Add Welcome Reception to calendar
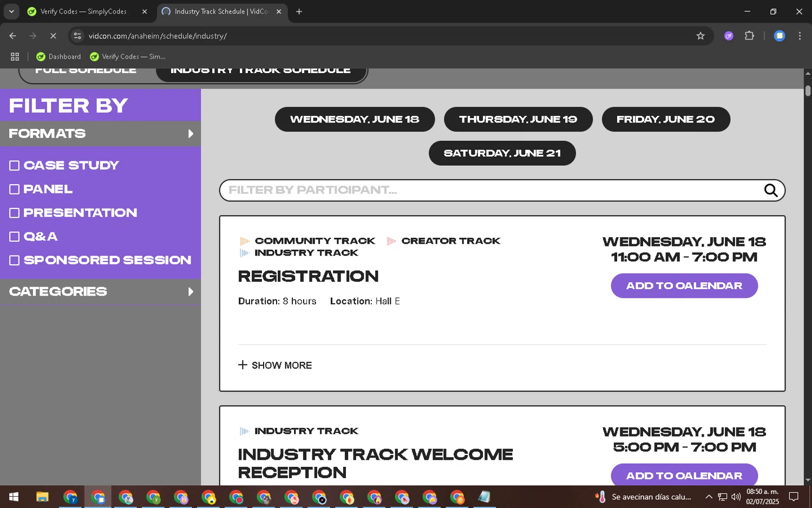 [x=684, y=475]
